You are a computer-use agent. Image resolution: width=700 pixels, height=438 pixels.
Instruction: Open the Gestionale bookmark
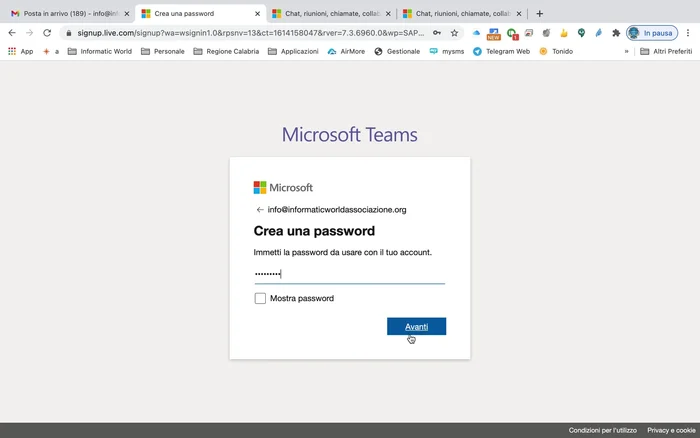[397, 51]
